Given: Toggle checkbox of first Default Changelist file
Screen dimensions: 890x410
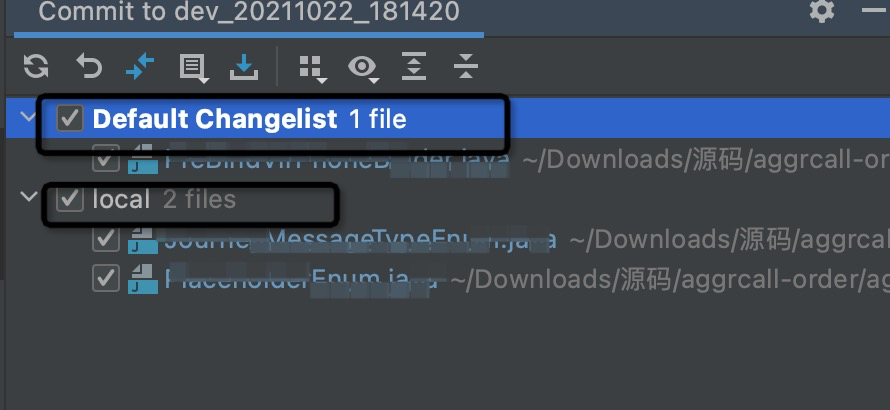Looking at the screenshot, I should (x=106, y=158).
